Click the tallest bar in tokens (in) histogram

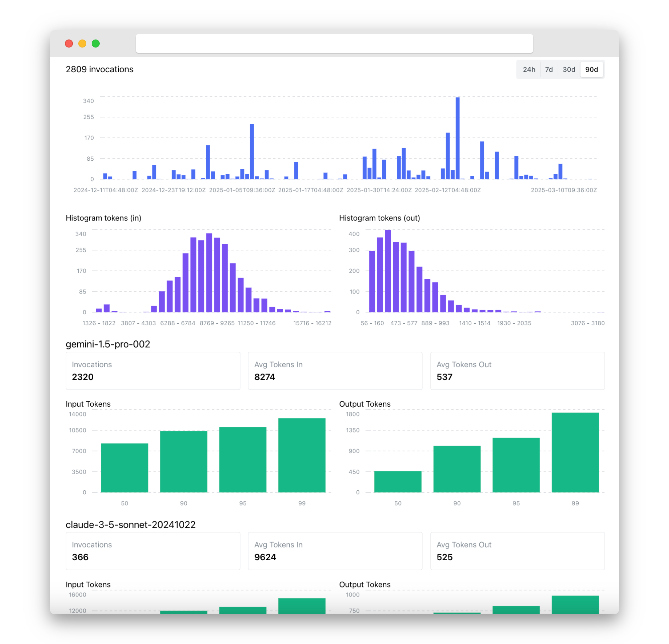[209, 272]
